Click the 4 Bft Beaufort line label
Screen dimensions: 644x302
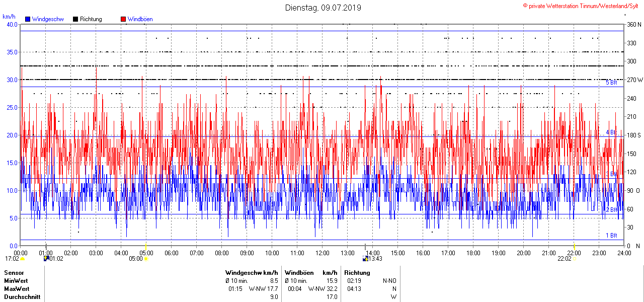point(611,132)
